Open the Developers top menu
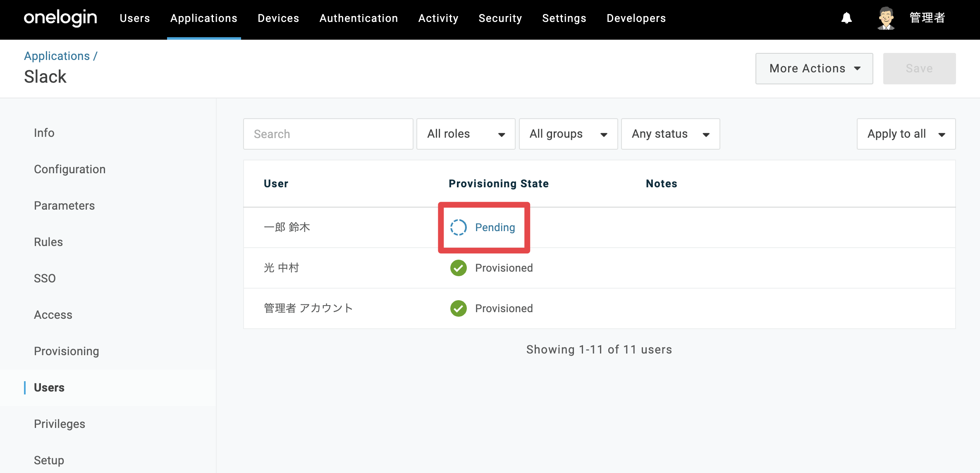The image size is (980, 473). (636, 18)
